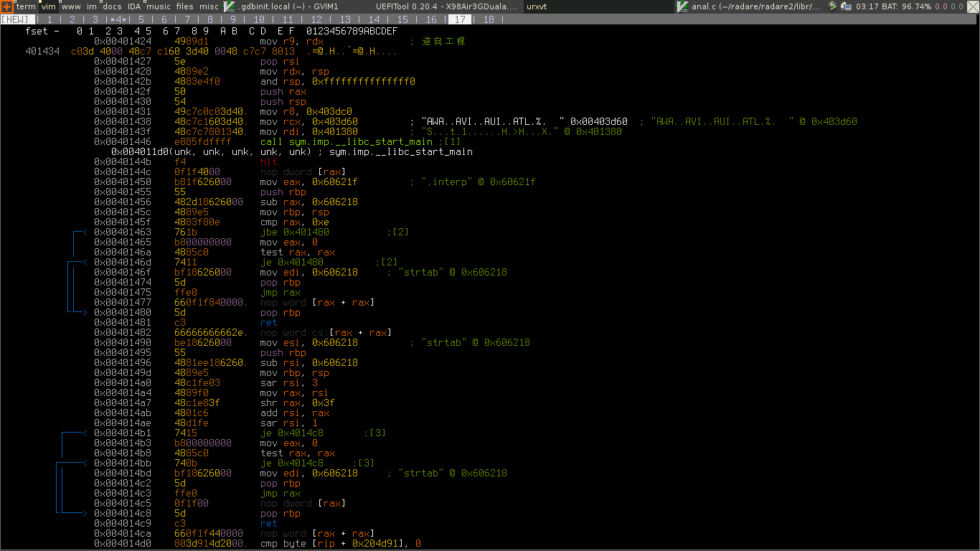
Task: Click 'sar rsi, 3' instruction
Action: 289,383
